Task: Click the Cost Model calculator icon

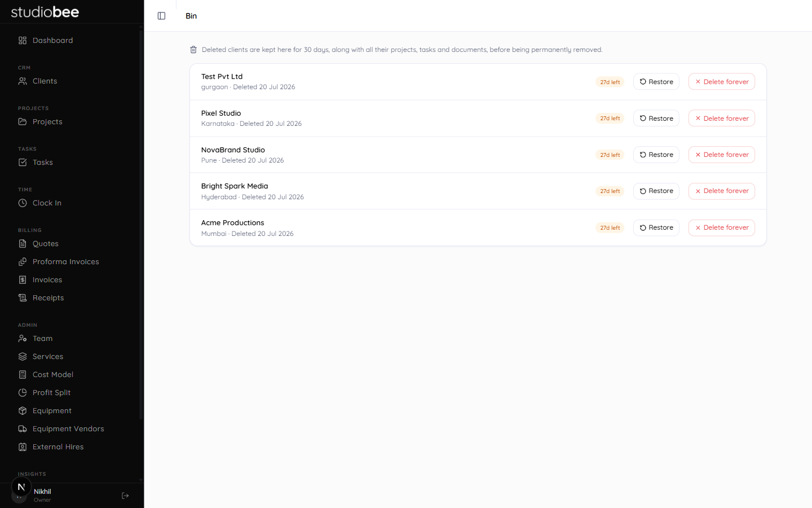Action: (23, 375)
